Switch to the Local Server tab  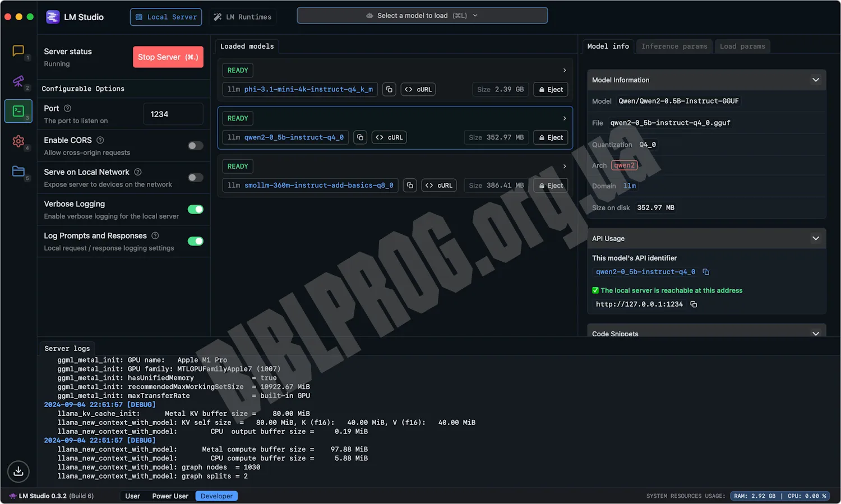[166, 17]
